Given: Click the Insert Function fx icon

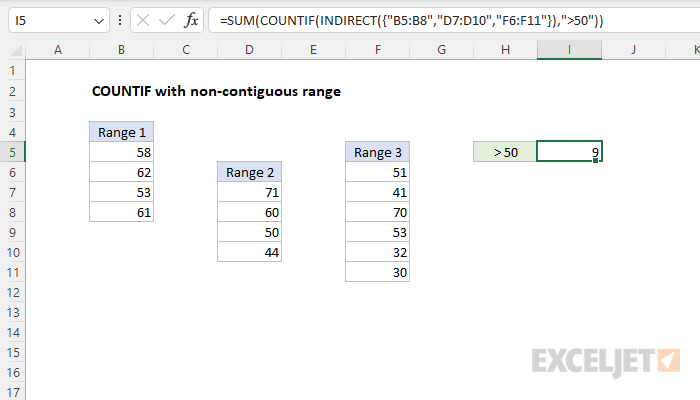Looking at the screenshot, I should (191, 20).
